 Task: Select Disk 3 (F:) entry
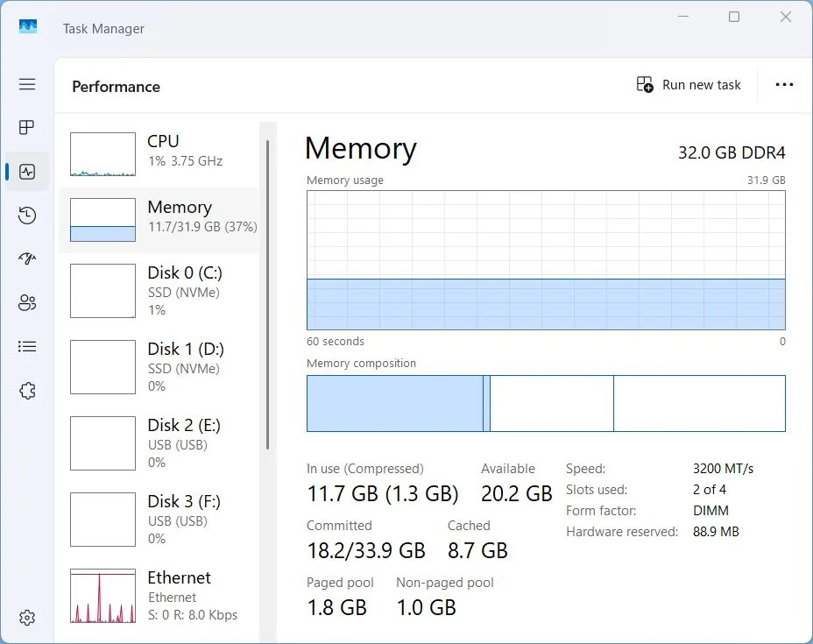(x=159, y=520)
